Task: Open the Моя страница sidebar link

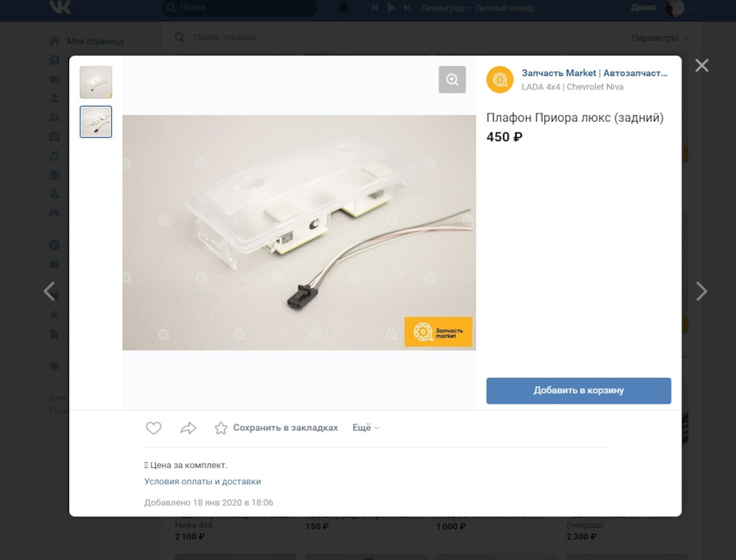Action: click(95, 41)
